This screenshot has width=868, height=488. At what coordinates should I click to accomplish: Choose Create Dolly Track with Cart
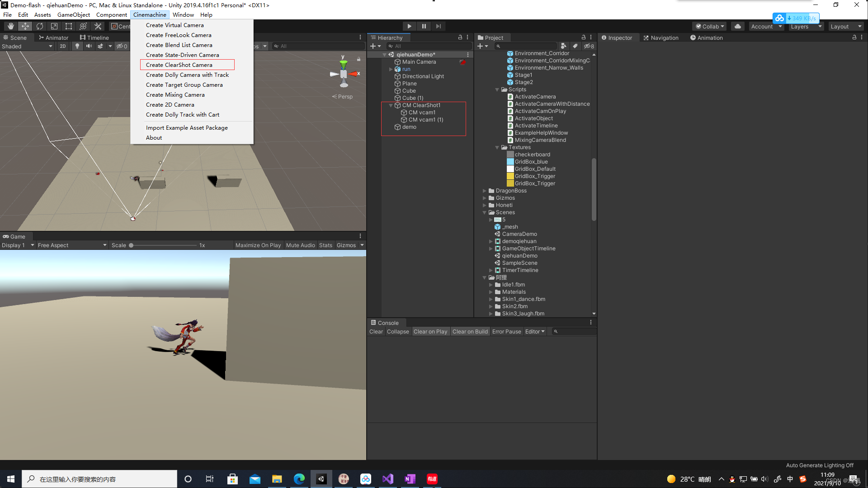(182, 114)
